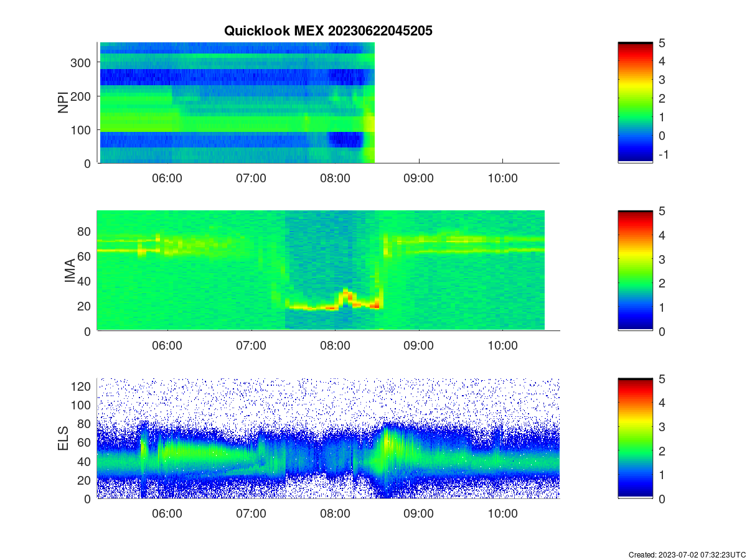Click the 08:00 tick under IMA panel
Viewport: 747px width, 560px height.
tap(335, 346)
